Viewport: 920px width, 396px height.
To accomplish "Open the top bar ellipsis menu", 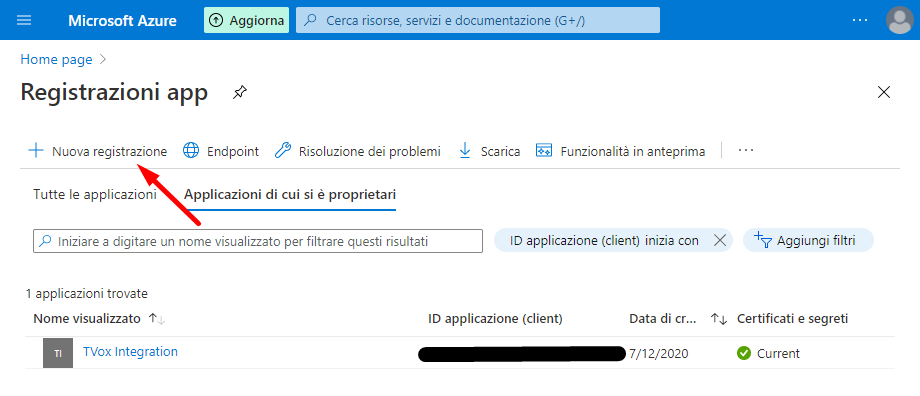I will (860, 21).
